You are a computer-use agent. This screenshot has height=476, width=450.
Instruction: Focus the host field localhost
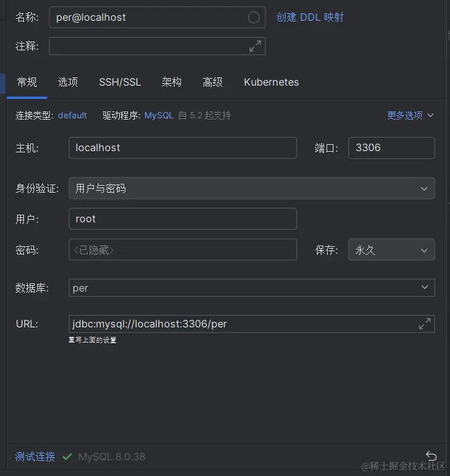[x=183, y=148]
